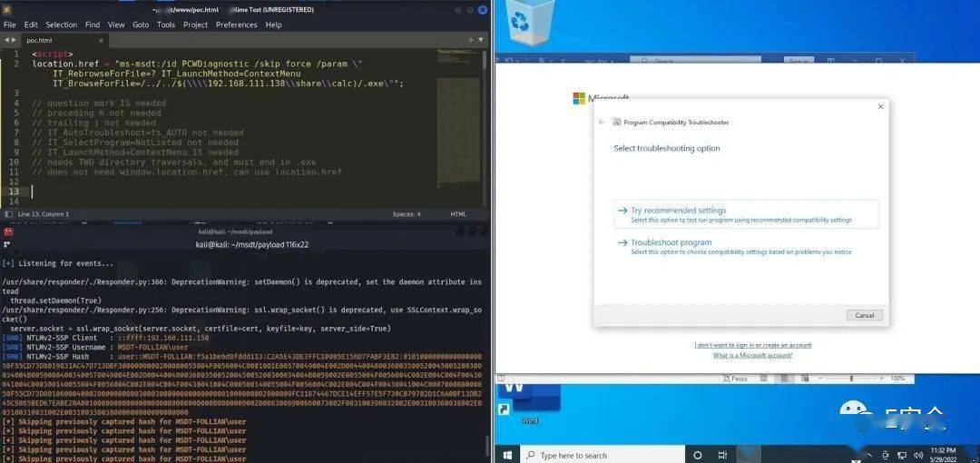Switch to Print Layout view in Word

[x=782, y=379]
